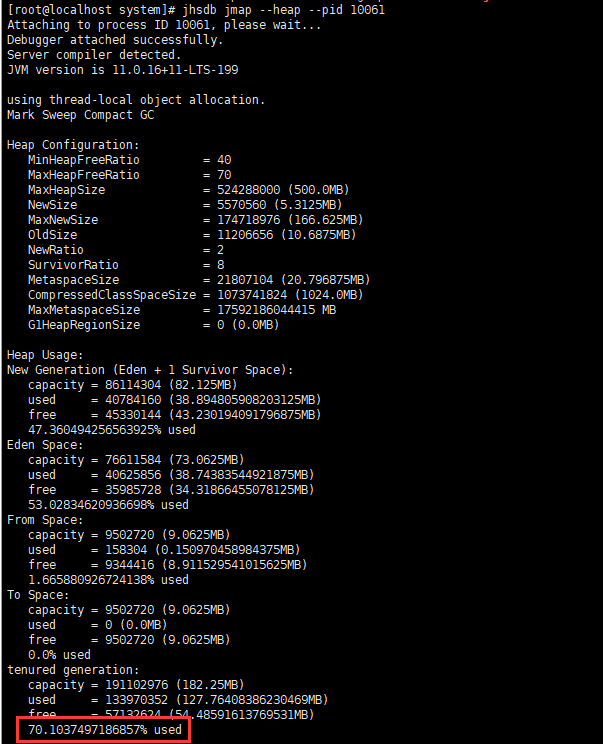This screenshot has width=603, height=744.
Task: Click the Eden Space heading
Action: pyautogui.click(x=45, y=445)
